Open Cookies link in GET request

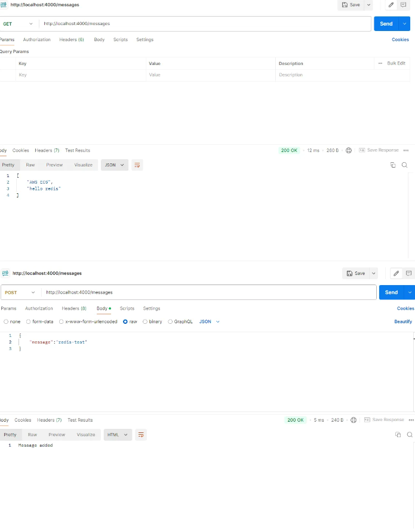coord(400,40)
